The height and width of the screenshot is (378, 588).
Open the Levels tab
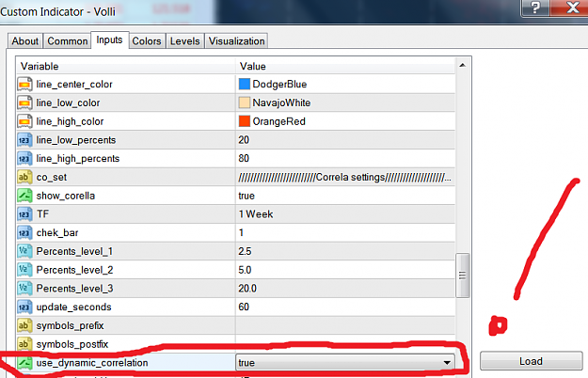coord(185,40)
